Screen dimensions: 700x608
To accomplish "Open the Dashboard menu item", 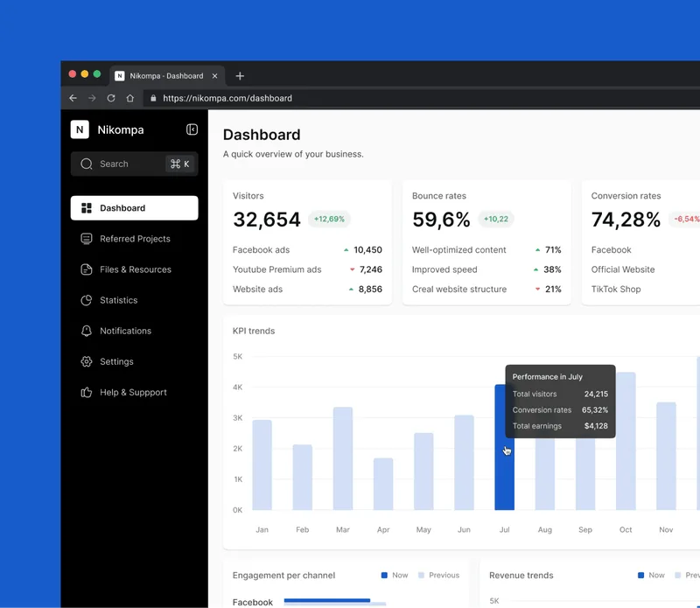I will 135,208.
